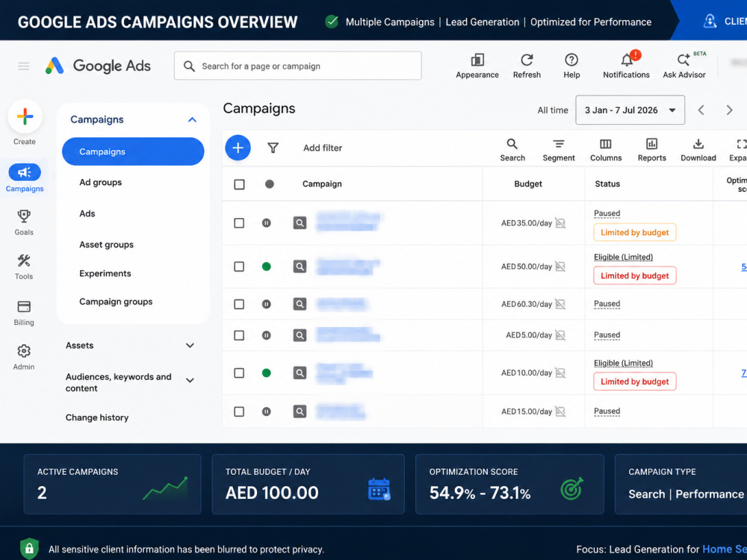The height and width of the screenshot is (560, 747).
Task: Open Goals trophy icon
Action: (x=24, y=217)
